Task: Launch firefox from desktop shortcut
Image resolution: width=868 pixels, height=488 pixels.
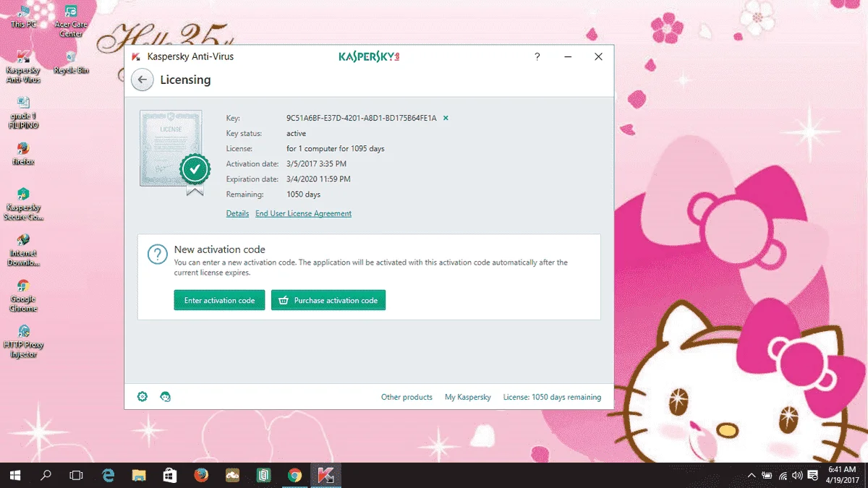Action: coord(23,153)
